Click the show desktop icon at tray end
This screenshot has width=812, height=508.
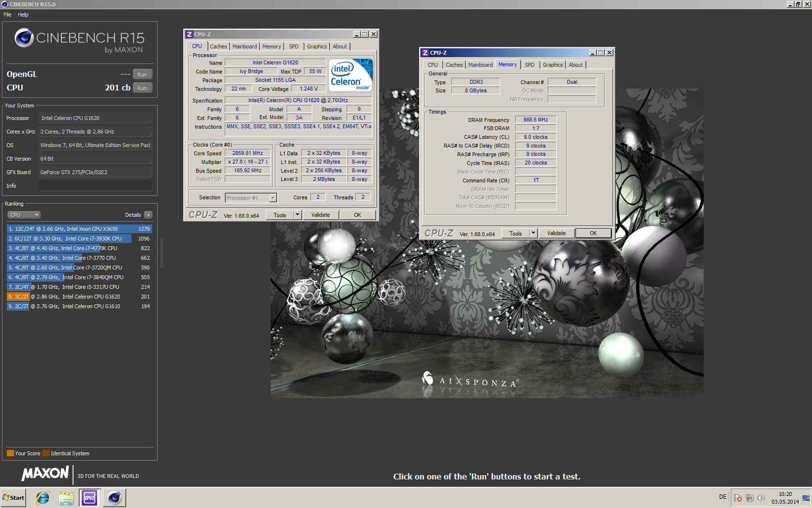click(806, 498)
